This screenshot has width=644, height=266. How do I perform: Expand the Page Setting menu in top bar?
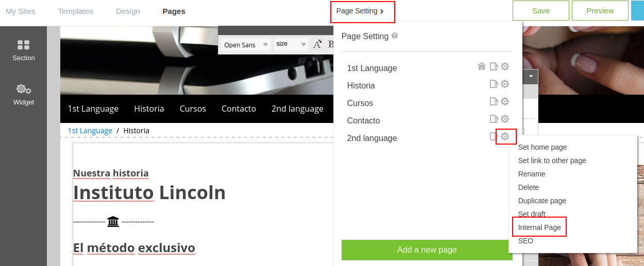click(x=362, y=11)
